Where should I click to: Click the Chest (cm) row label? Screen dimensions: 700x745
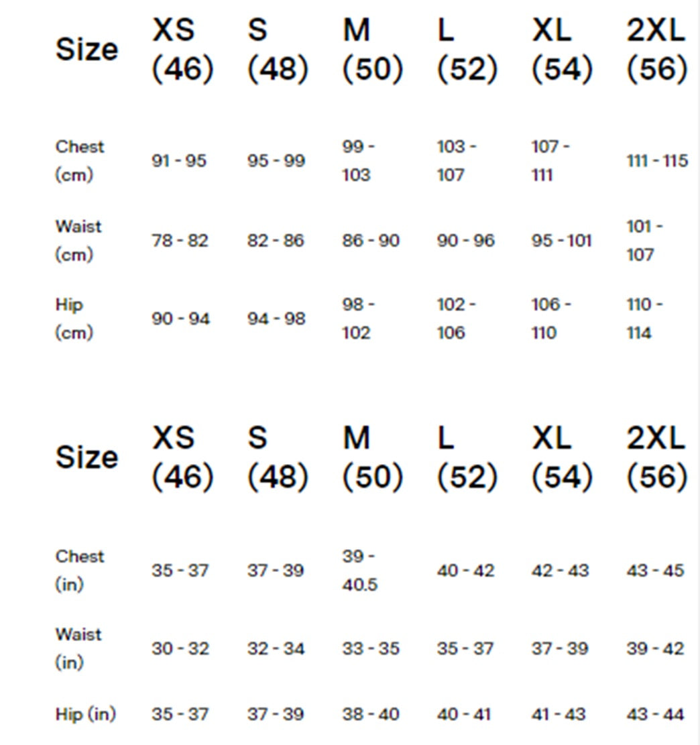click(x=79, y=160)
